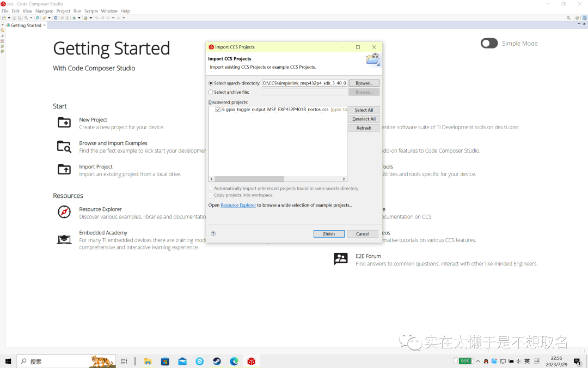Click the Resource Explorer compass icon

point(64,212)
